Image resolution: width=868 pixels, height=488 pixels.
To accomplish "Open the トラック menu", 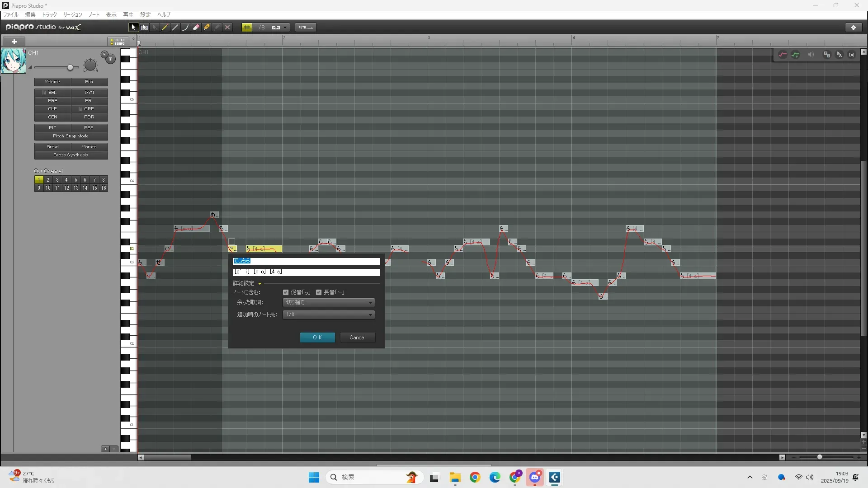I will [49, 15].
